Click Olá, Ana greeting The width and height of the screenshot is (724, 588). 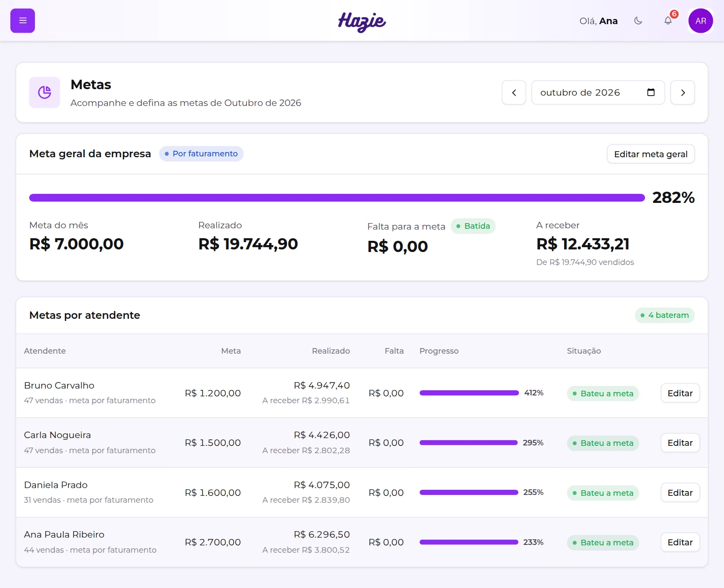tap(599, 21)
